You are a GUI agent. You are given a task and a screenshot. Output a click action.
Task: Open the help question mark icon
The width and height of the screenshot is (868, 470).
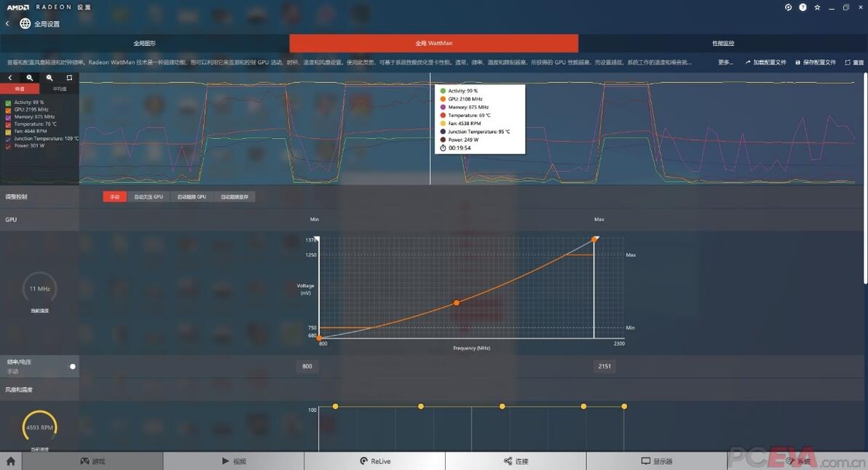pyautogui.click(x=802, y=7)
